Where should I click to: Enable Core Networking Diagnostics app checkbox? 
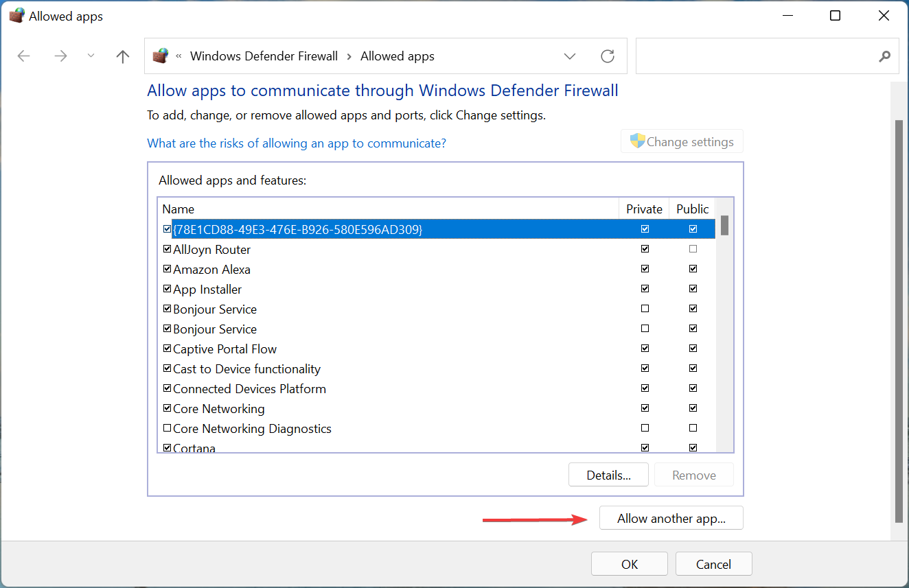tap(168, 428)
